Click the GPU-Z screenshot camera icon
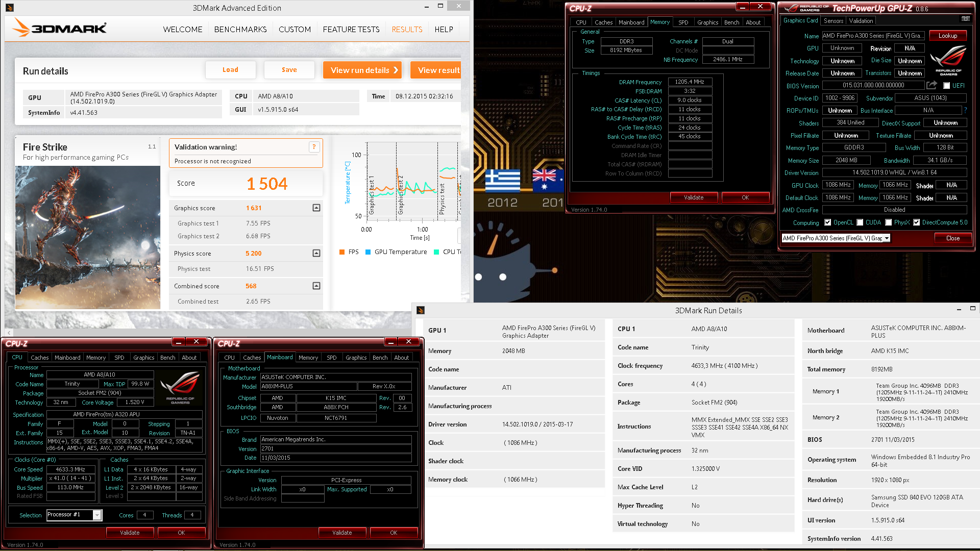Viewport: 980px width, 551px height. tap(965, 19)
